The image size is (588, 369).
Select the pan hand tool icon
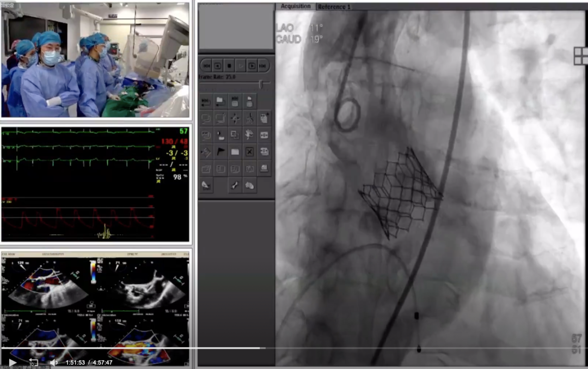[x=249, y=134]
